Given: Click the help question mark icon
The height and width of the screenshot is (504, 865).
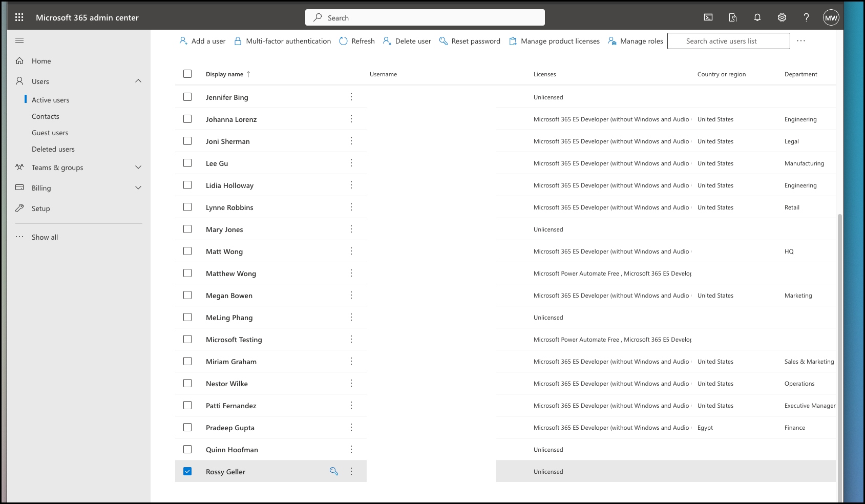Looking at the screenshot, I should point(806,17).
